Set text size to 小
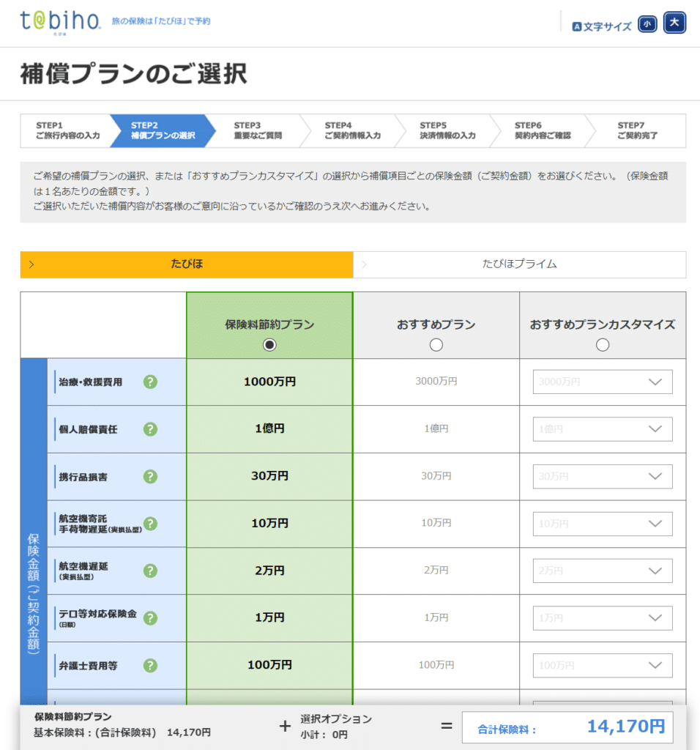The height and width of the screenshot is (750, 700). 647,24
